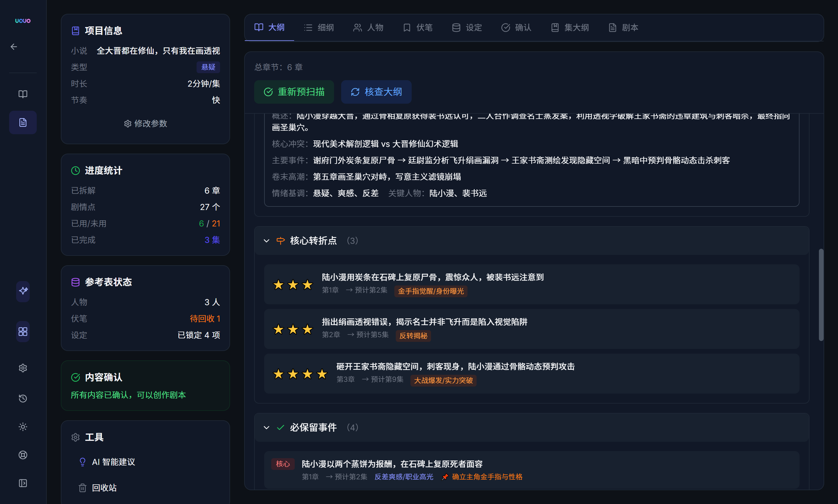Click the red 核心 badge
The height and width of the screenshot is (504, 838).
pos(283,464)
